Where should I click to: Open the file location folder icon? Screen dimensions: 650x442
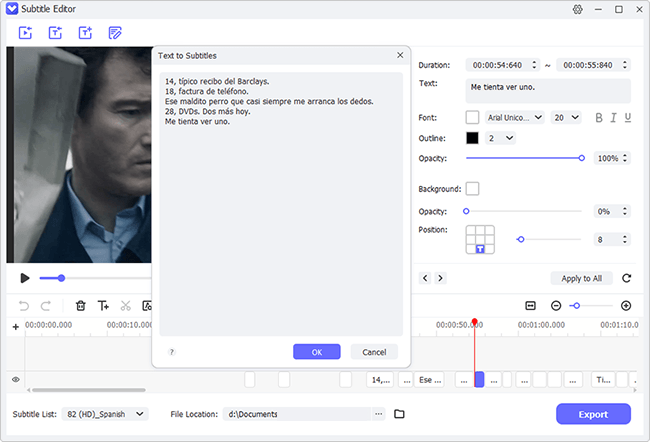click(399, 414)
